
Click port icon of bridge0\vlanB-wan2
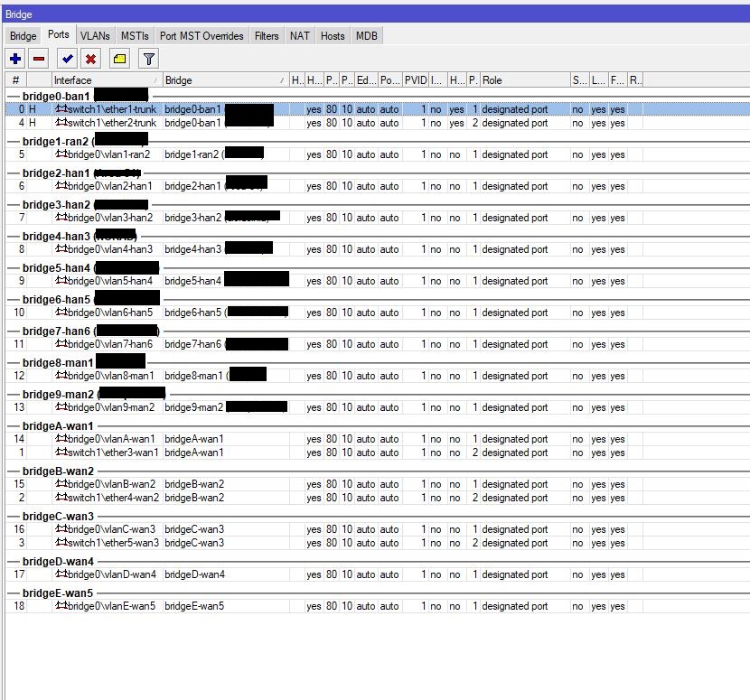click(x=61, y=483)
